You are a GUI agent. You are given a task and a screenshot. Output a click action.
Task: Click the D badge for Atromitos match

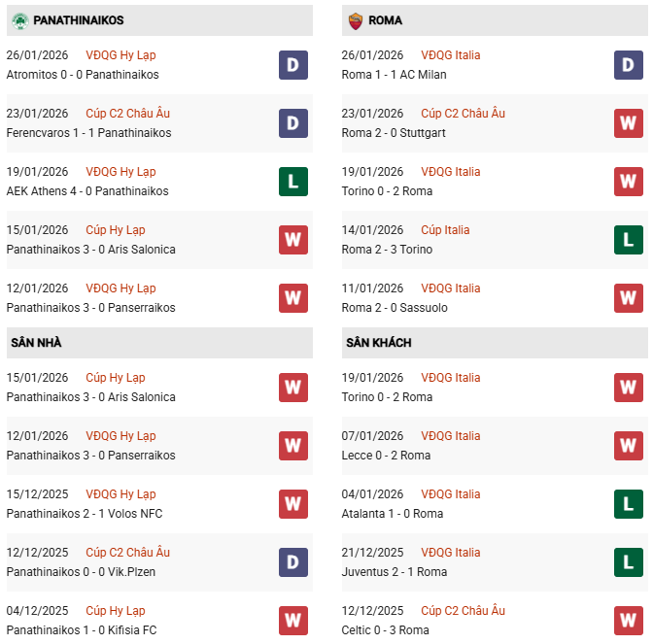pyautogui.click(x=293, y=65)
